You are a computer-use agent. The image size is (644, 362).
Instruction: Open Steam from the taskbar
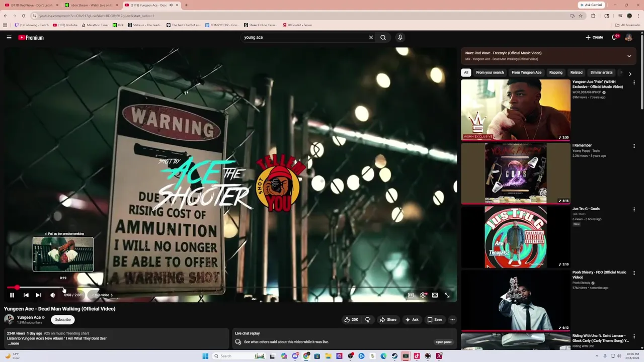coord(394,356)
